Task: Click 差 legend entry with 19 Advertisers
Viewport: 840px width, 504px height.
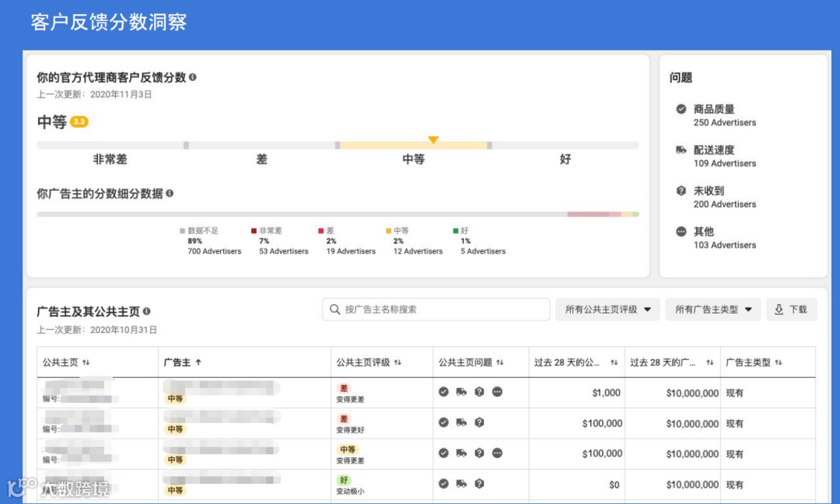Action: tap(347, 240)
